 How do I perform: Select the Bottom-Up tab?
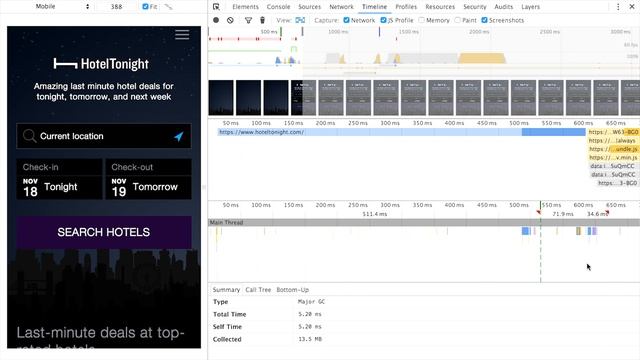pos(293,290)
